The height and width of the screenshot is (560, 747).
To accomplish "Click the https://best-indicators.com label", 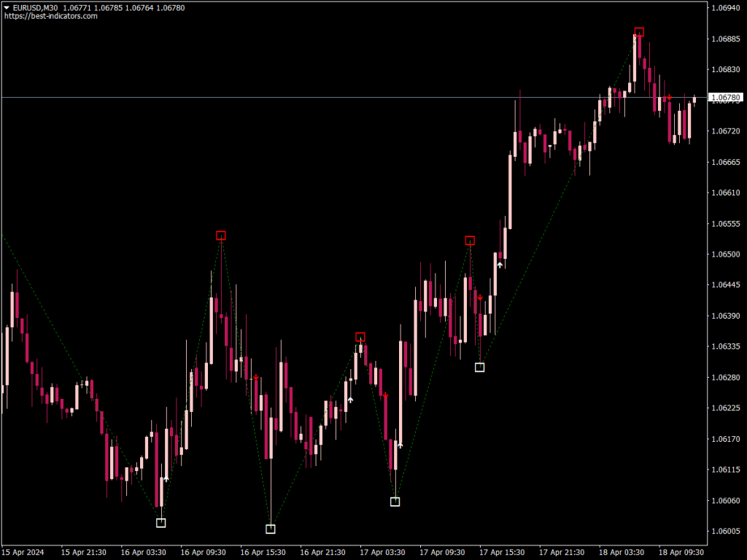I will coord(51,16).
